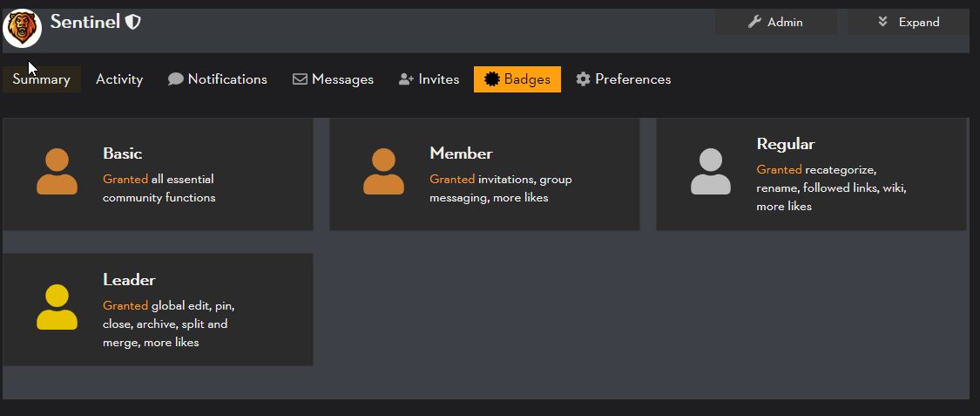Screen dimensions: 980x416
Task: Open the Regular badge title
Action: click(x=786, y=144)
